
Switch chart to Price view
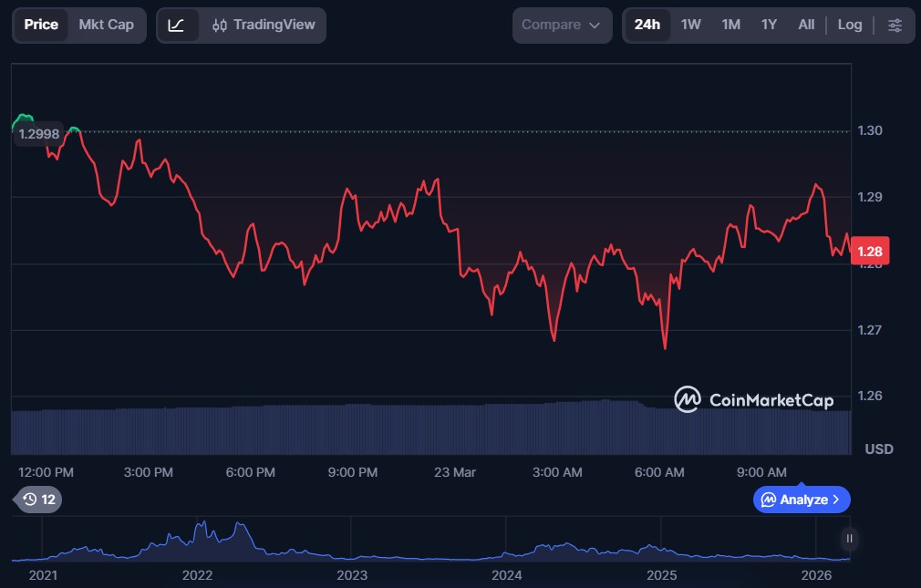pyautogui.click(x=41, y=25)
